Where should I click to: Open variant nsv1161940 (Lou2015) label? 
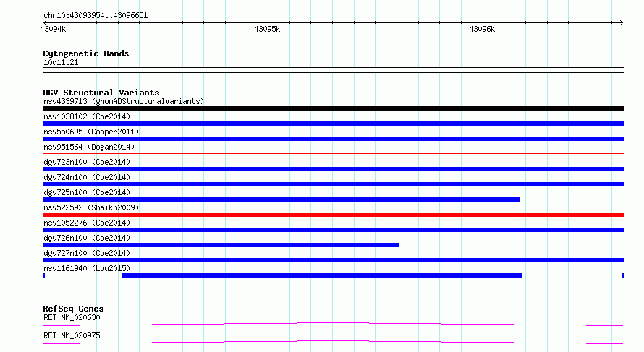click(x=87, y=268)
